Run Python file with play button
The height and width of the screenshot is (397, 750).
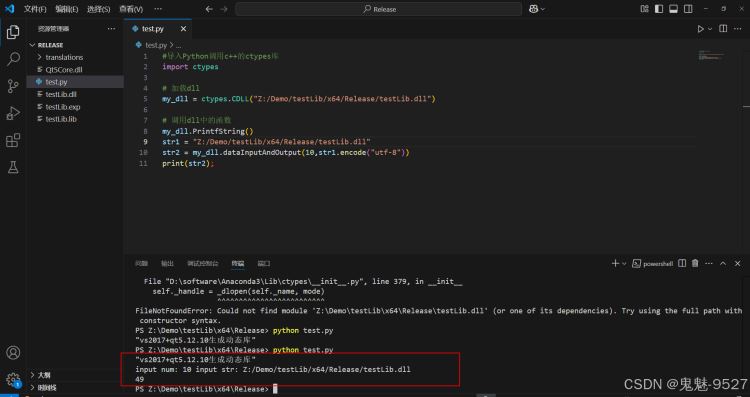[x=700, y=29]
